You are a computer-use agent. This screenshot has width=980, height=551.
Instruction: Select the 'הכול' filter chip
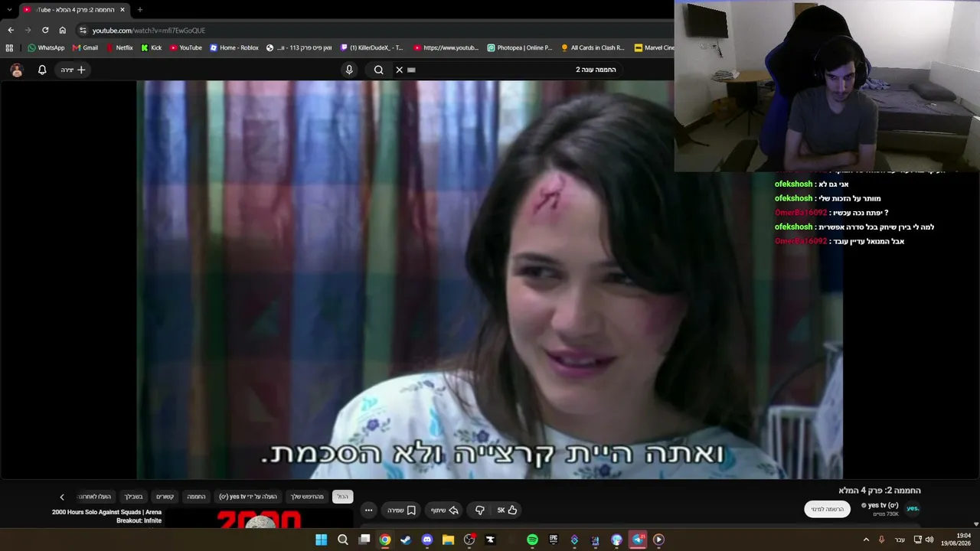[x=342, y=497]
